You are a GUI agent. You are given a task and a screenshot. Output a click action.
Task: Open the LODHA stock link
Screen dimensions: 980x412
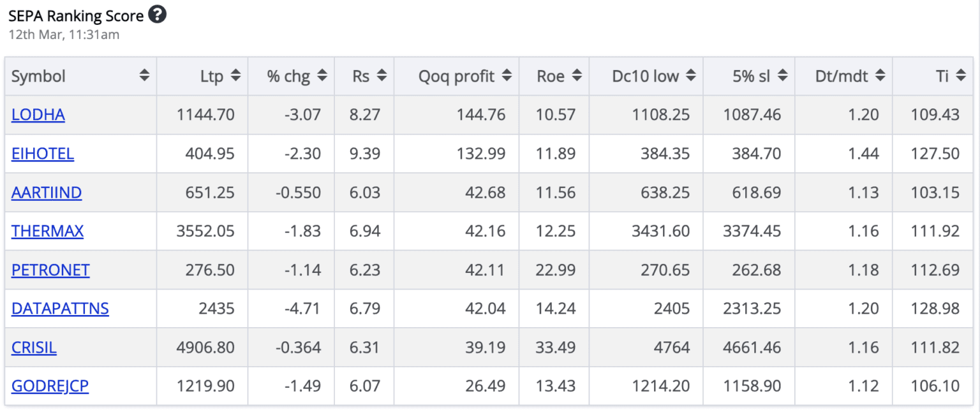[x=38, y=115]
